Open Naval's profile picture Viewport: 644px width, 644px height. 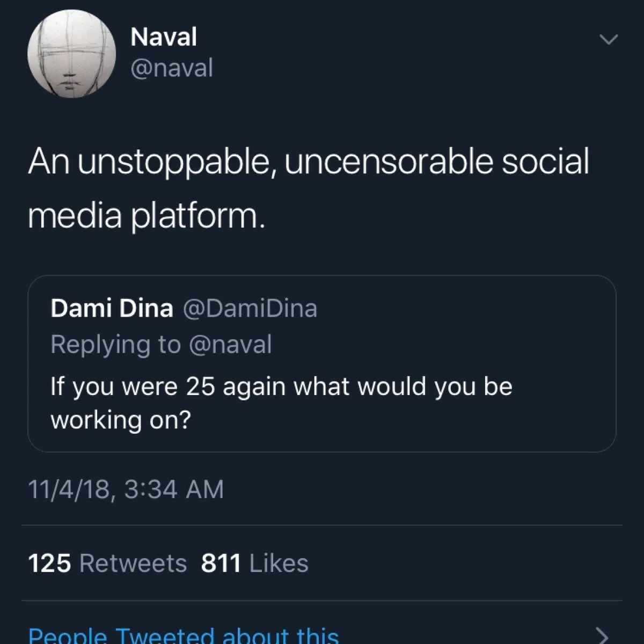pos(72,54)
